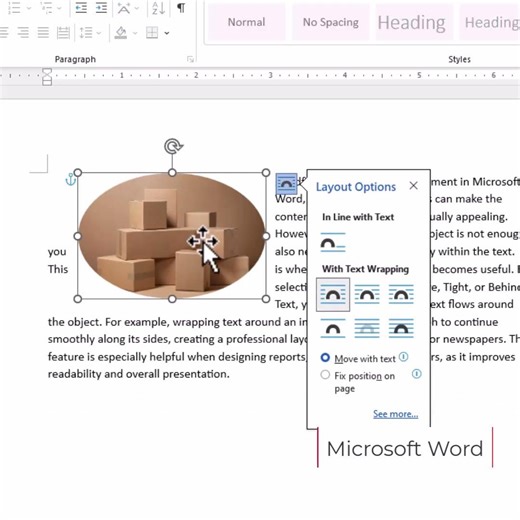Click the Layout Options button by picture

coord(286,184)
